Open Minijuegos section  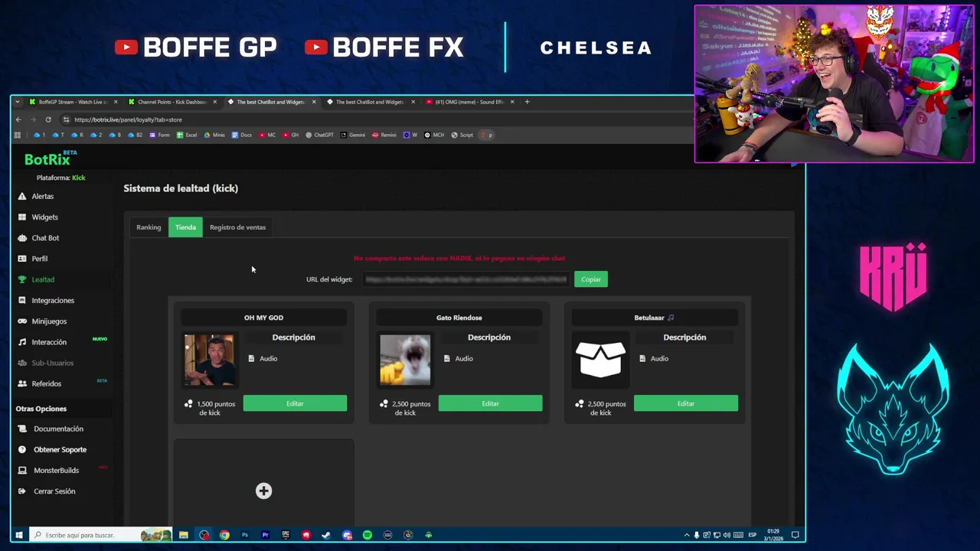(49, 321)
